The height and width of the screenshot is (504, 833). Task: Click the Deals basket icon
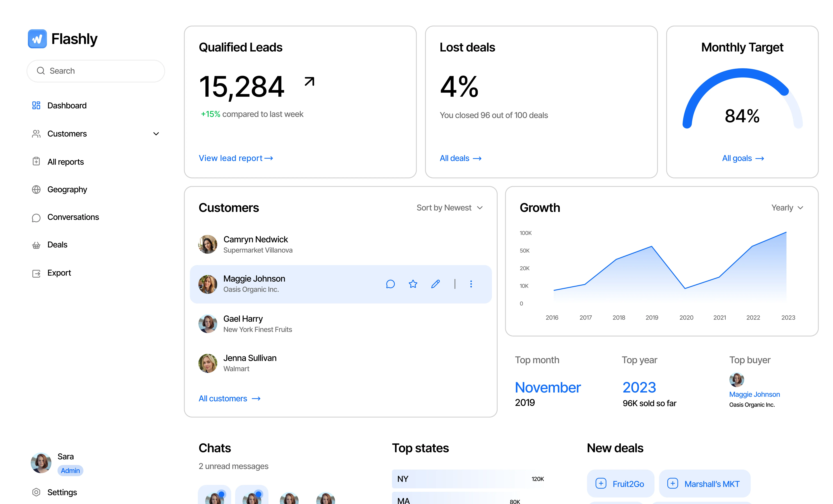pos(36,245)
